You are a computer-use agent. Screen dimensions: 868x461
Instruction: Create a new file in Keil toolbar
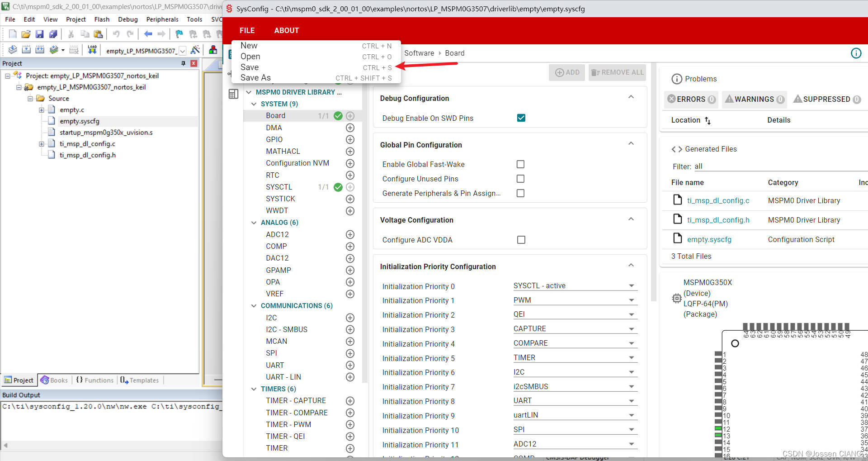[13, 34]
